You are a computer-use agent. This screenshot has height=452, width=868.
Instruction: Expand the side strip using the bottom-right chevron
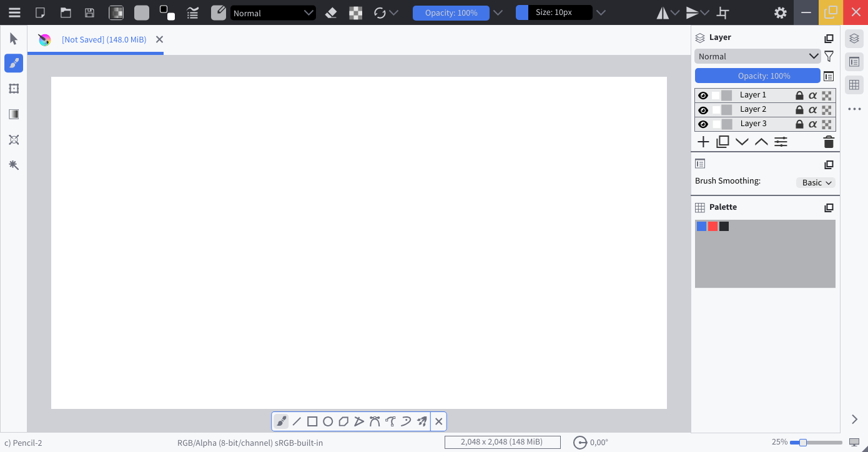pos(854,419)
